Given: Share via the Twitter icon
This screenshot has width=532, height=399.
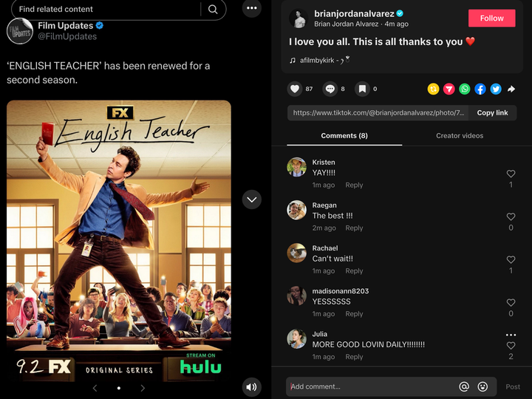Looking at the screenshot, I should [496, 89].
